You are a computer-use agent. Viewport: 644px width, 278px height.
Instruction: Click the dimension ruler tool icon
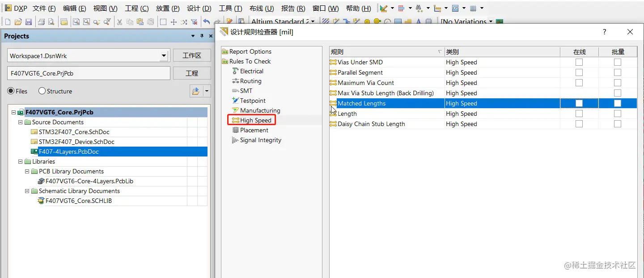click(383, 8)
